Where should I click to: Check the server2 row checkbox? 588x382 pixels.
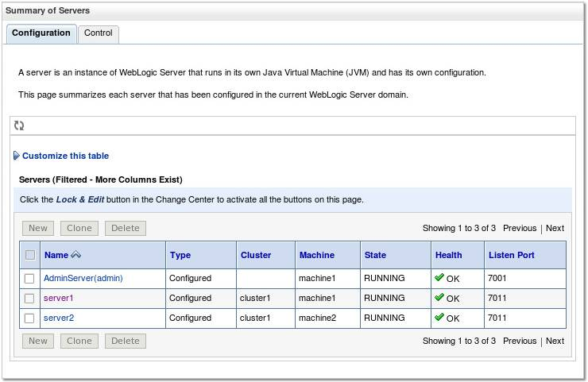click(x=29, y=318)
